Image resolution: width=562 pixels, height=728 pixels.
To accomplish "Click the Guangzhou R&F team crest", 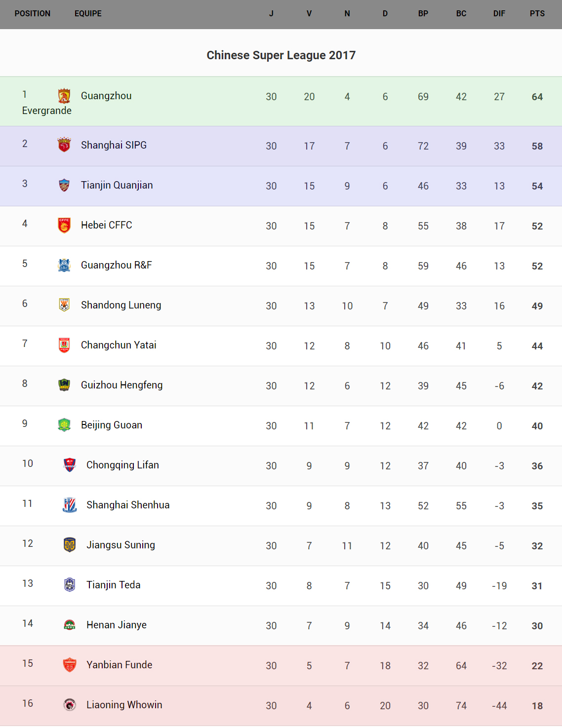I will point(64,265).
